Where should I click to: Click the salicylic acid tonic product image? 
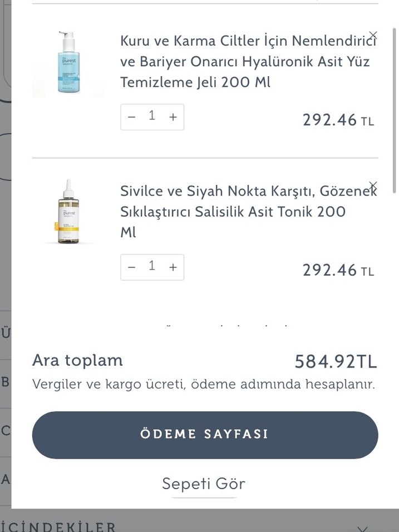(x=68, y=211)
